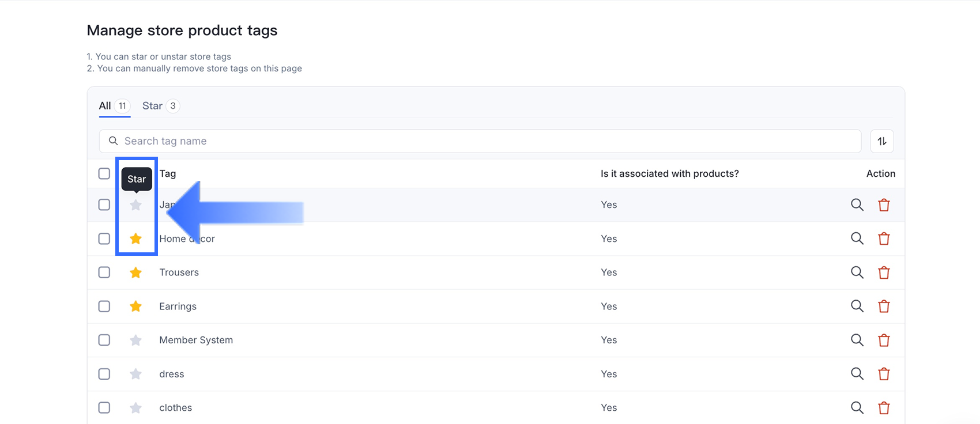Click the Earrings tag name

point(178,306)
